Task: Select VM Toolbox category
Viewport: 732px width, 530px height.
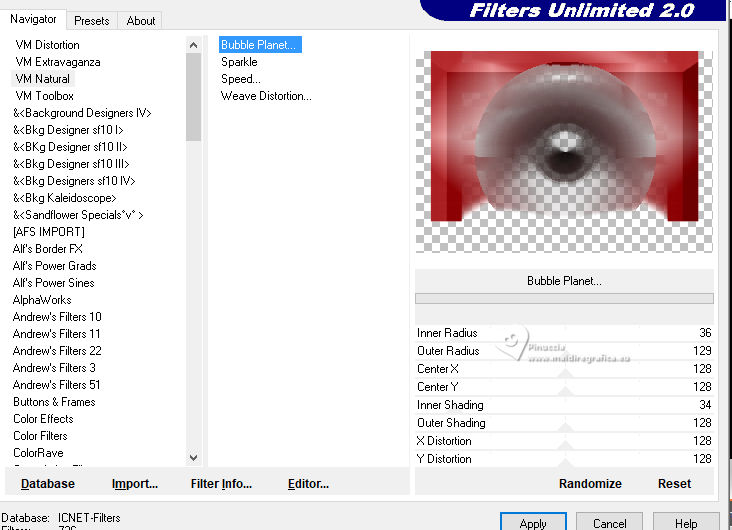Action: click(x=44, y=96)
